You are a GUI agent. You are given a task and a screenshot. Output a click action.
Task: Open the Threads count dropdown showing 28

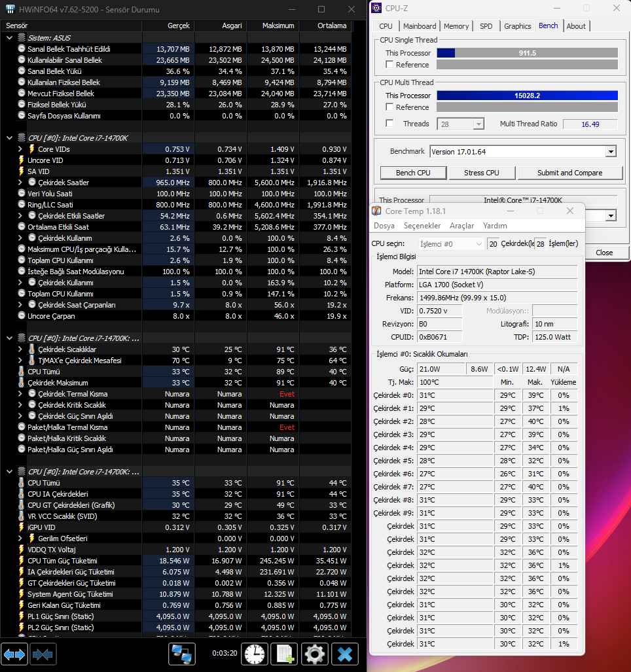click(478, 124)
